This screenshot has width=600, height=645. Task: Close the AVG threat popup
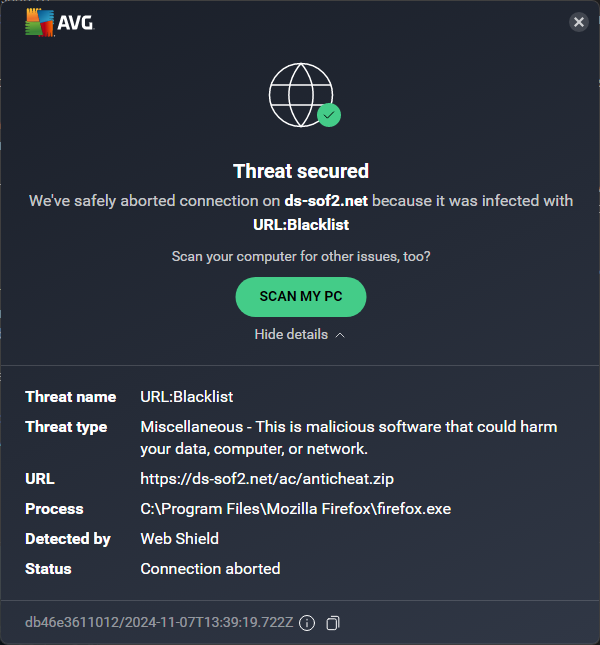tap(578, 22)
